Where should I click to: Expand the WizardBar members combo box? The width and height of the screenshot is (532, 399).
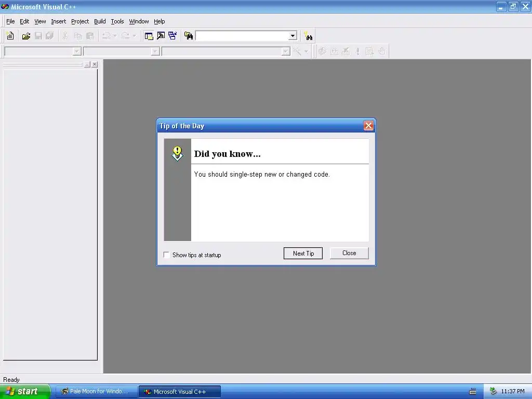point(286,51)
